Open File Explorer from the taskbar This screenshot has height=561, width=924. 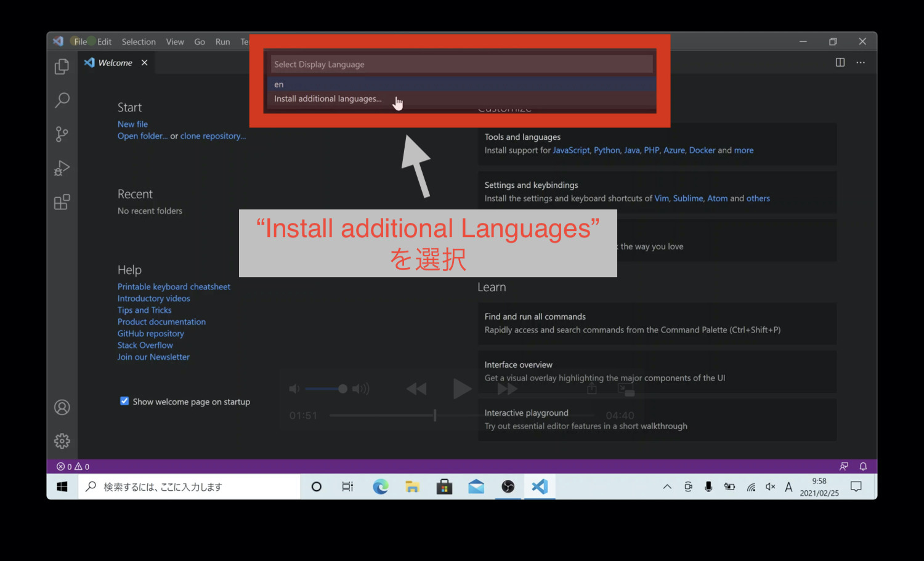point(412,486)
